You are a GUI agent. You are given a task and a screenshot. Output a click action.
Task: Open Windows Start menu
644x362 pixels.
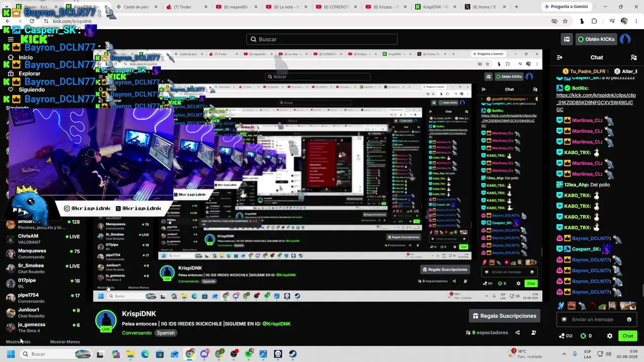click(x=11, y=354)
